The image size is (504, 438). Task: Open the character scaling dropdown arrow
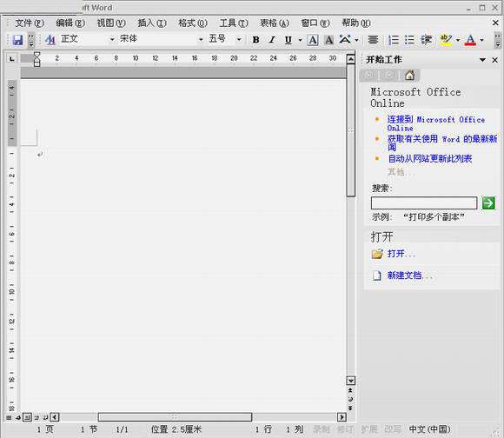(357, 40)
